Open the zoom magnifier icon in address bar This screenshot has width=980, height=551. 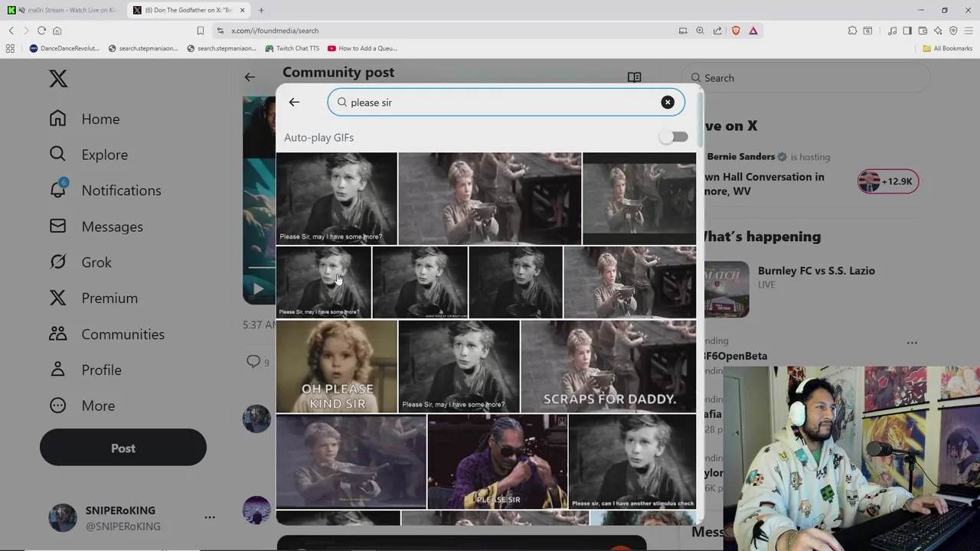click(x=700, y=31)
